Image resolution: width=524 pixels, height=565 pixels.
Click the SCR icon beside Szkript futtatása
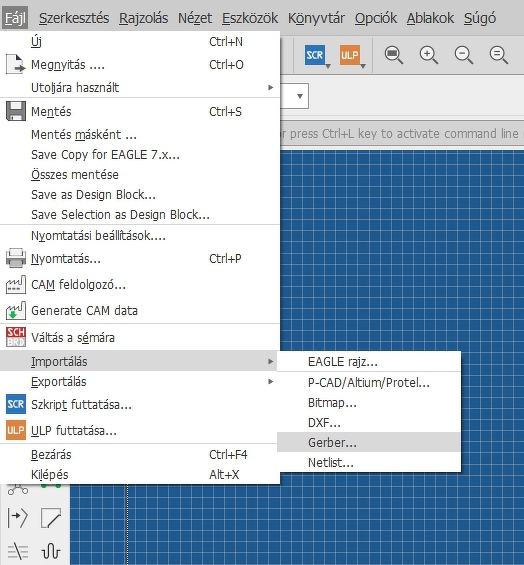[x=15, y=404]
